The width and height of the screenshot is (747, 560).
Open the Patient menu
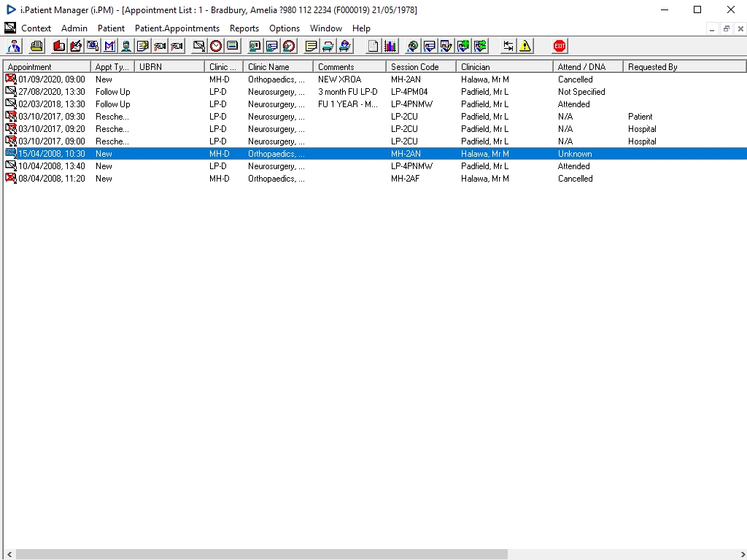(111, 28)
